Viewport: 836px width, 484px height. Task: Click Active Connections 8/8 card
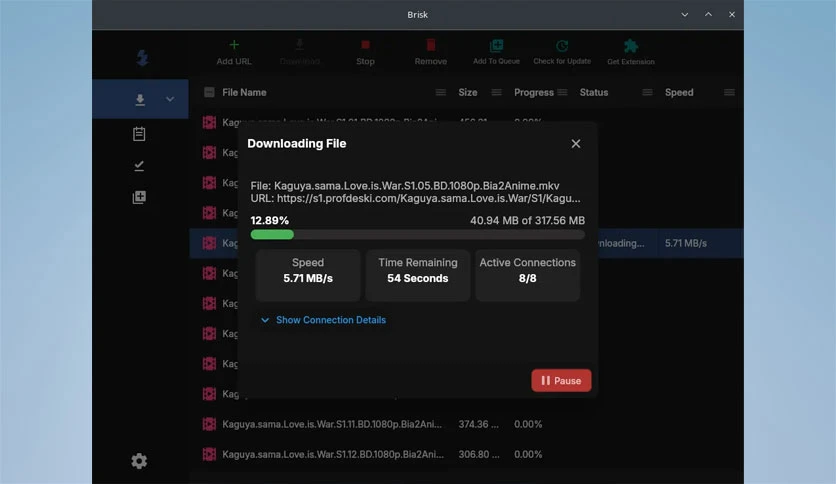click(527, 275)
